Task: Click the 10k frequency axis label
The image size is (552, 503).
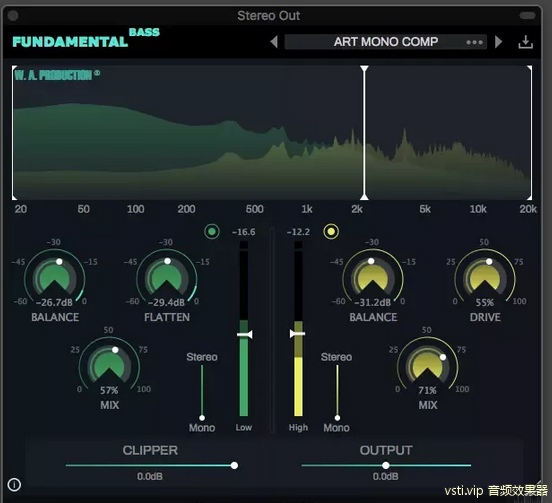Action: pos(478,209)
